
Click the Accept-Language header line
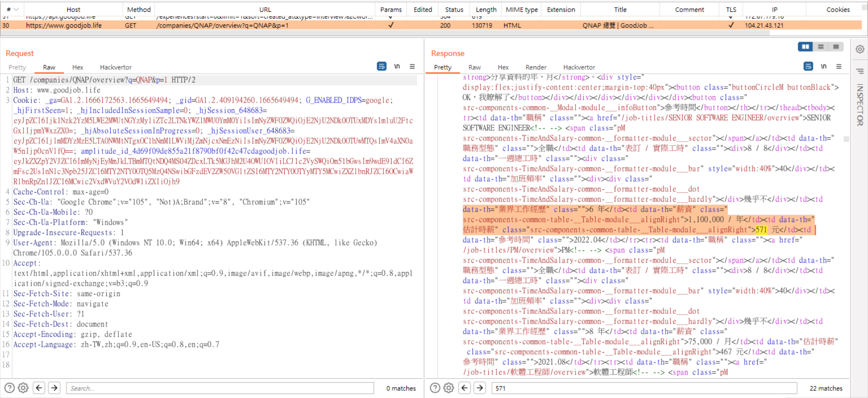pos(116,344)
